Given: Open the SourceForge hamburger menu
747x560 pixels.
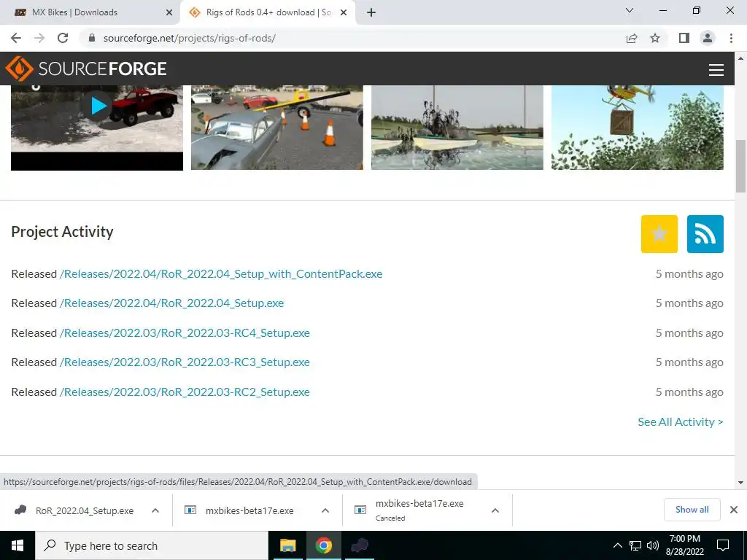Looking at the screenshot, I should click(716, 69).
